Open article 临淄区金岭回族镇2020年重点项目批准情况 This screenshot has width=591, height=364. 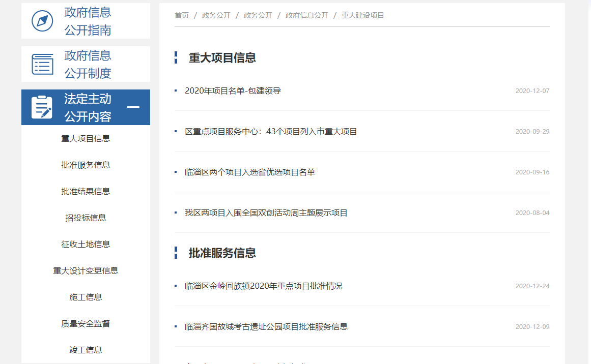(264, 286)
